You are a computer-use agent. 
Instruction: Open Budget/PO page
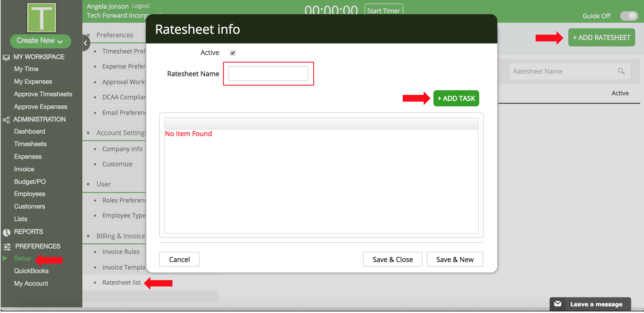click(30, 182)
